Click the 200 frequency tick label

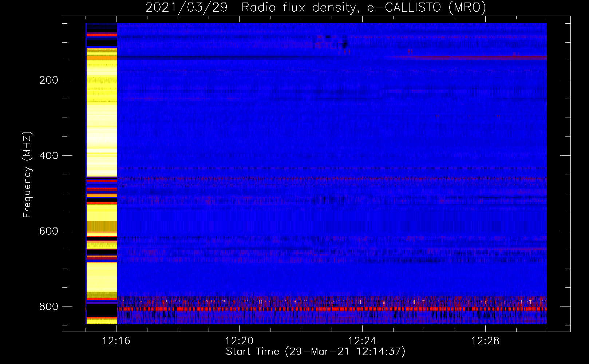tap(49, 80)
